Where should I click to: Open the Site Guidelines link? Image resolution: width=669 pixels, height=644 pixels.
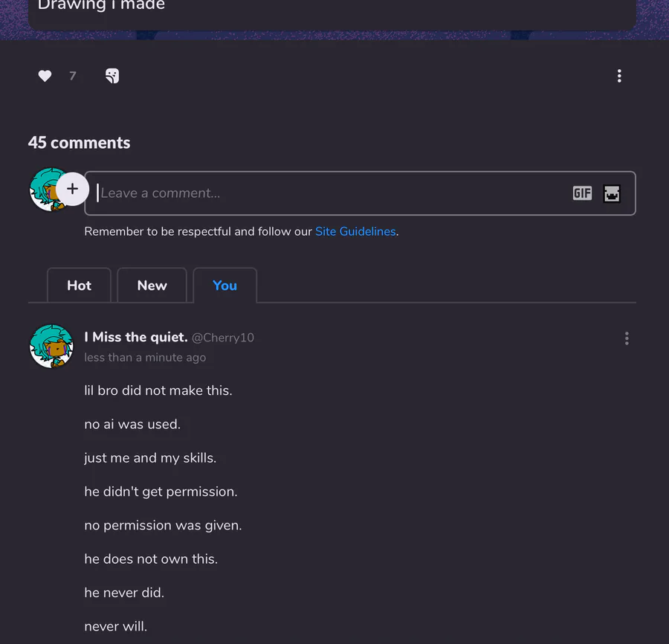tap(355, 231)
